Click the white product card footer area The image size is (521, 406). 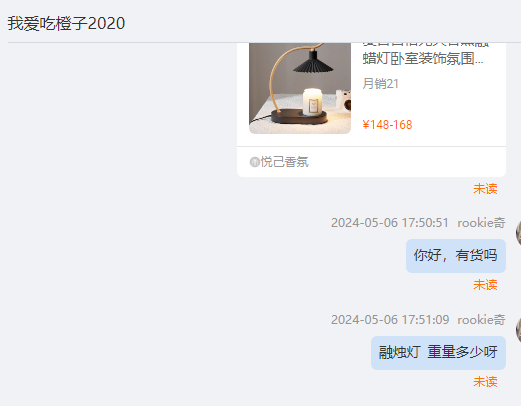click(371, 162)
